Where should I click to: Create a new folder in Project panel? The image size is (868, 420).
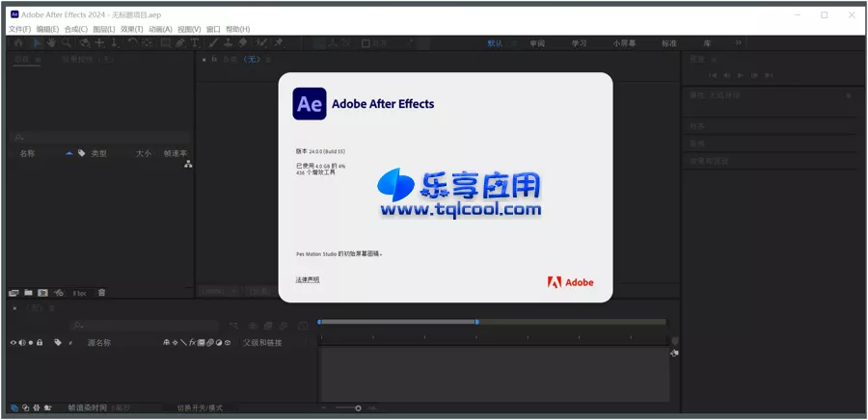tap(28, 293)
